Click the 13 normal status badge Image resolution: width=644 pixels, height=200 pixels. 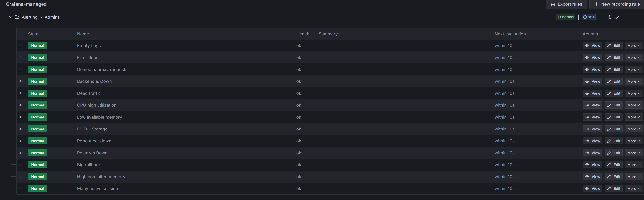click(x=566, y=17)
